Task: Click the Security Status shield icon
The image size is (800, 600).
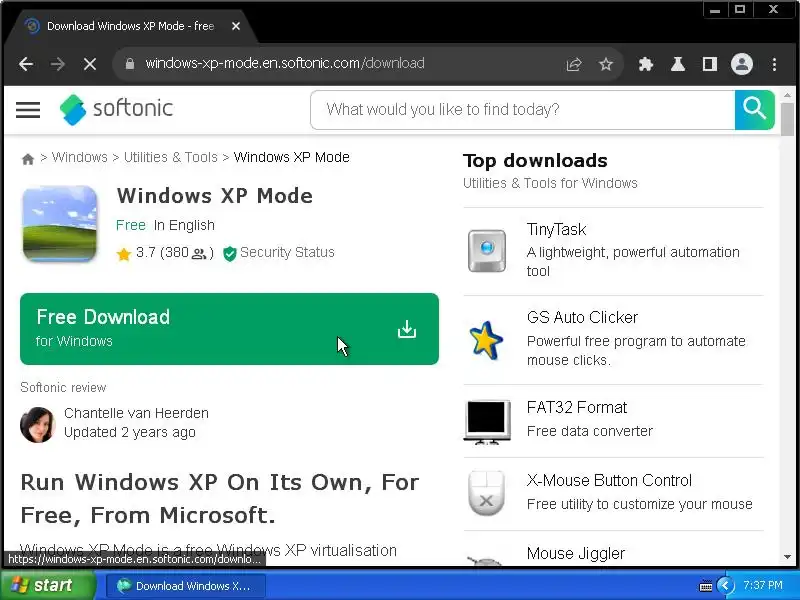Action: [x=230, y=254]
